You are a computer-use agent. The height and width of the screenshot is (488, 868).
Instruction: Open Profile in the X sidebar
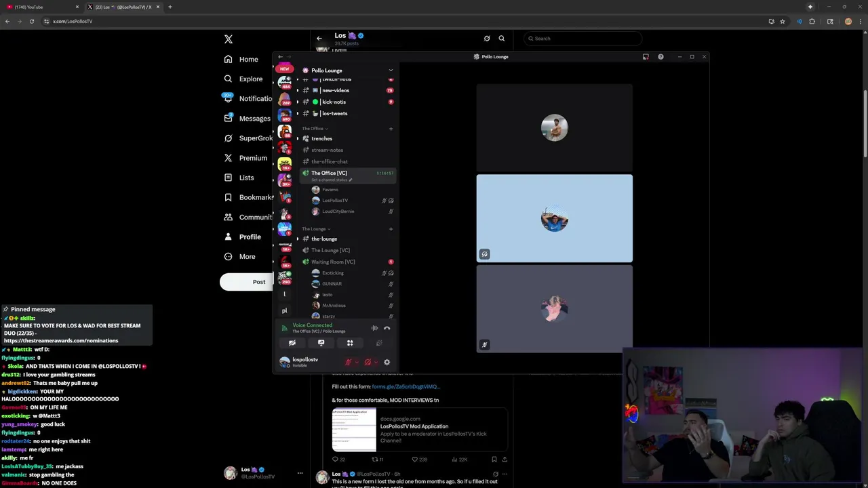(x=242, y=237)
